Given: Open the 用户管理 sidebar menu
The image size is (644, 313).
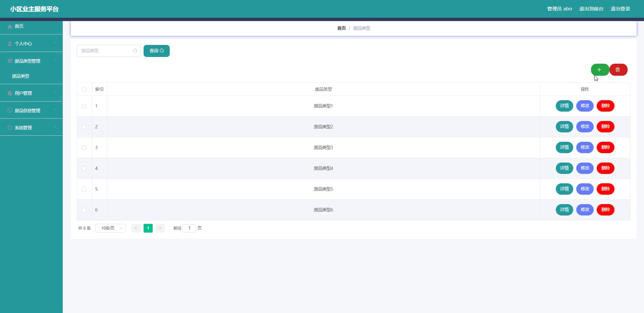Looking at the screenshot, I should pos(31,93).
